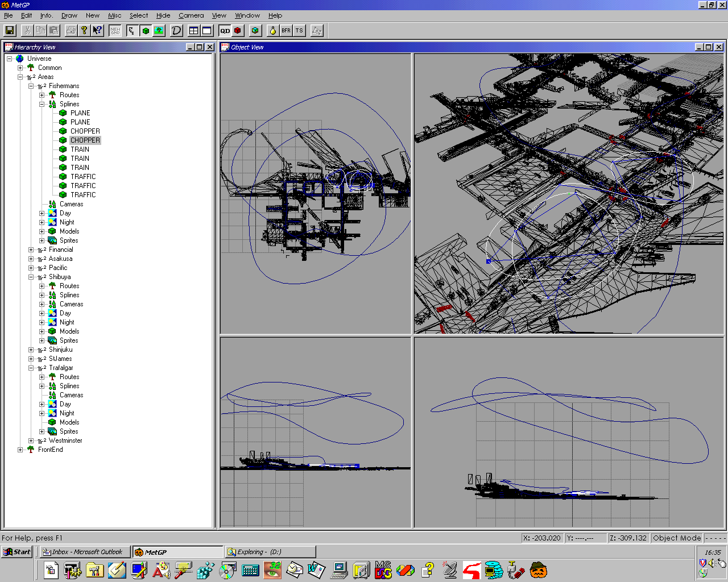Viewport: 728px width, 582px height.
Task: Click the Windows Start button
Action: (17, 552)
